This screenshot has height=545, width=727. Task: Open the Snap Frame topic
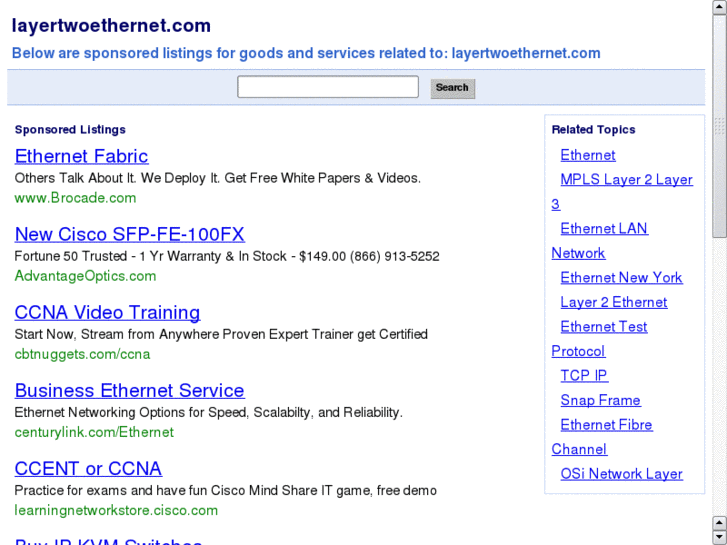[600, 400]
